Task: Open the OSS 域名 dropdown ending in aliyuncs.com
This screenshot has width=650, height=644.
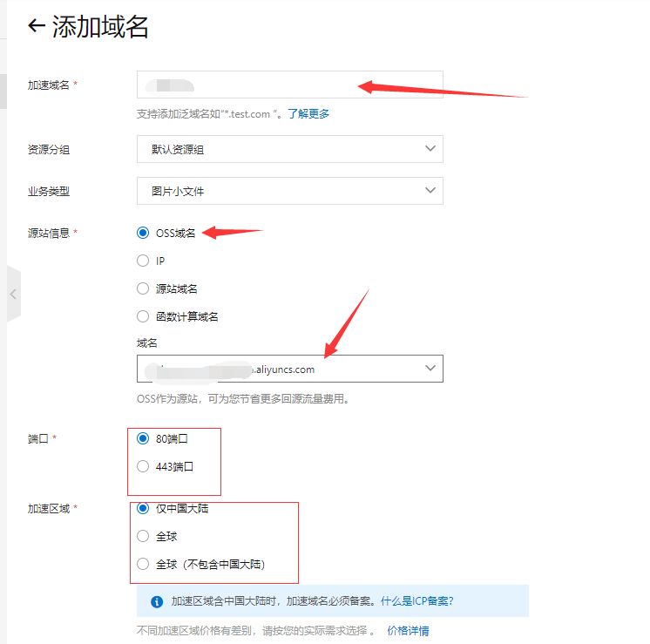Action: (289, 369)
